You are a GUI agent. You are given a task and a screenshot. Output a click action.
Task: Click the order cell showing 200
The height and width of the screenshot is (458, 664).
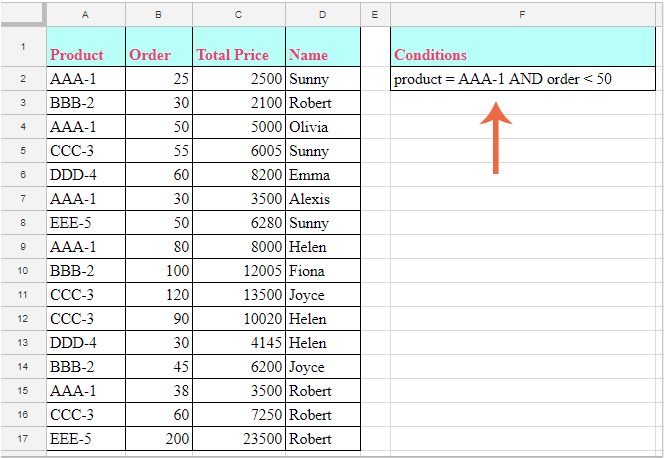[x=158, y=439]
